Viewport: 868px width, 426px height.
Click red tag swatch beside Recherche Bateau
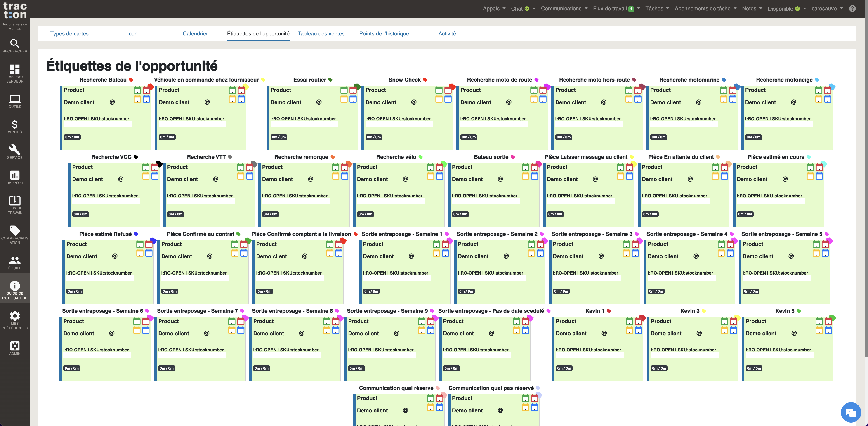pos(131,80)
